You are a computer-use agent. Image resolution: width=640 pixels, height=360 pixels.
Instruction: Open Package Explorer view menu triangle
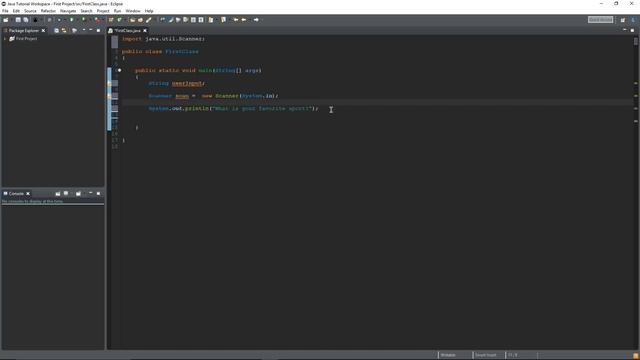[x=84, y=30]
